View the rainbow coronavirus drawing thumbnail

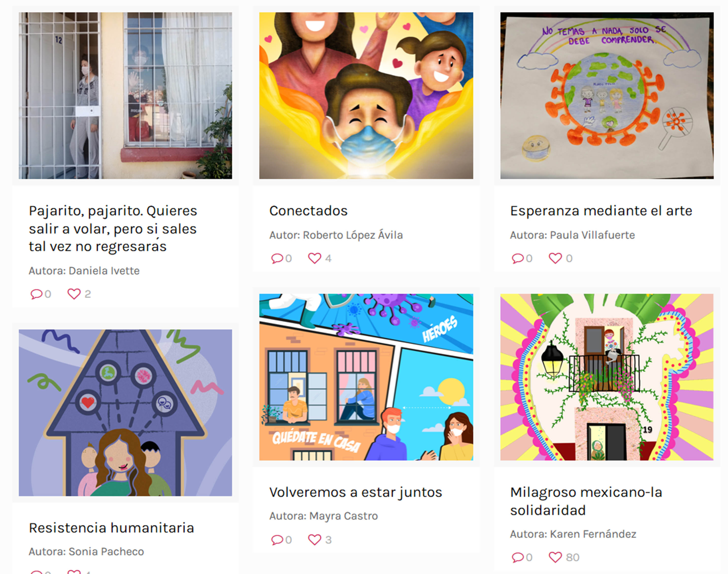tap(607, 95)
